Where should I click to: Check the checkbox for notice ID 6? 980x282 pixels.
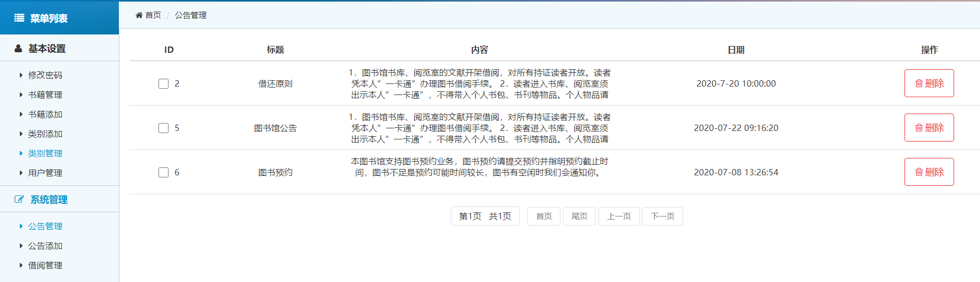(x=164, y=172)
